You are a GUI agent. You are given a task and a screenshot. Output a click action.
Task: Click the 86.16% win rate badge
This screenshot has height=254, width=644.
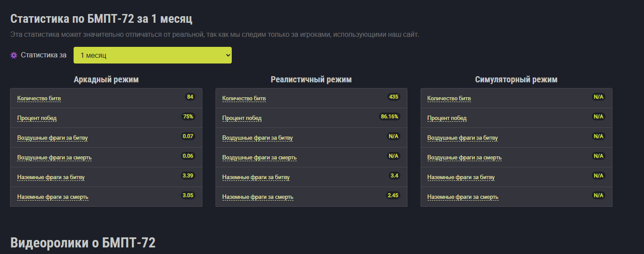click(x=389, y=116)
